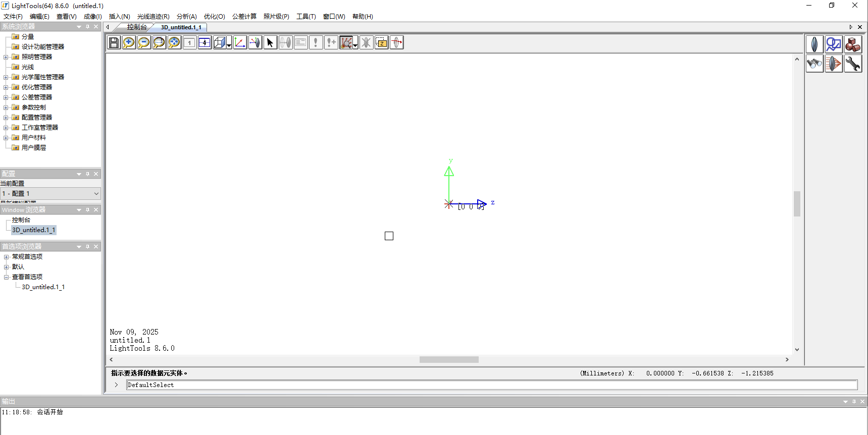Open the lens element palette icon
The height and width of the screenshot is (435, 868).
tap(814, 44)
